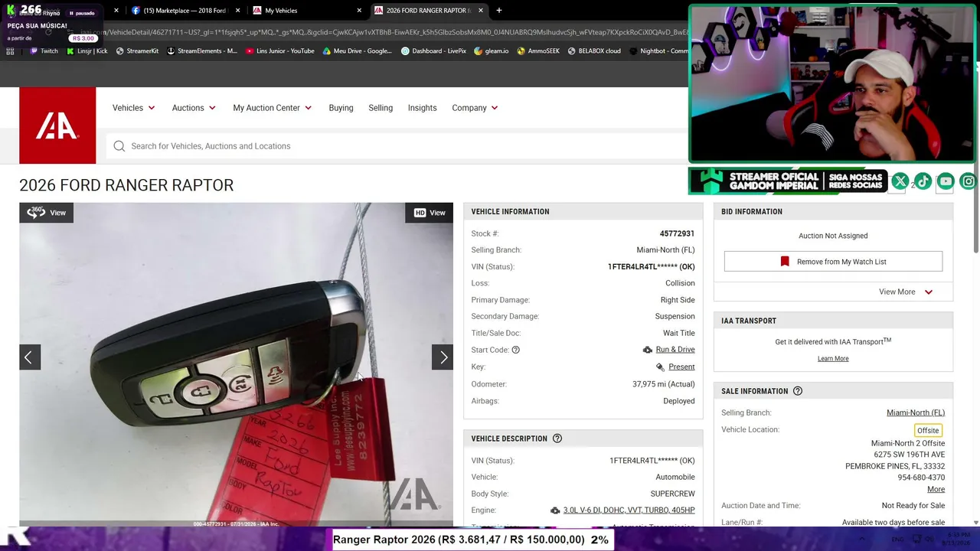Open the Lins Junior YouTube bookmark

click(x=280, y=51)
